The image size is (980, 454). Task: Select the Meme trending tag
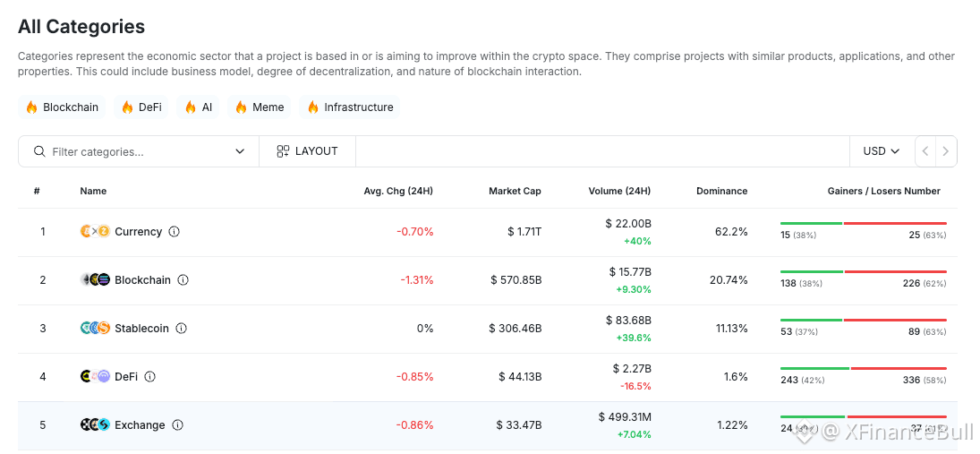[260, 107]
